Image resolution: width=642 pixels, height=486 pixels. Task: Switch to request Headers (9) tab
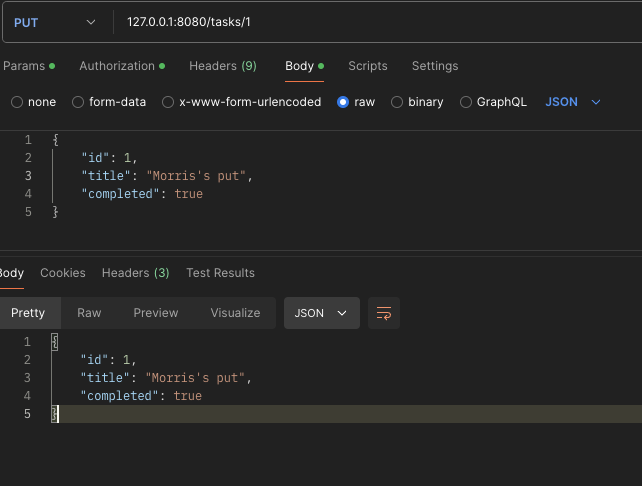[x=222, y=66]
